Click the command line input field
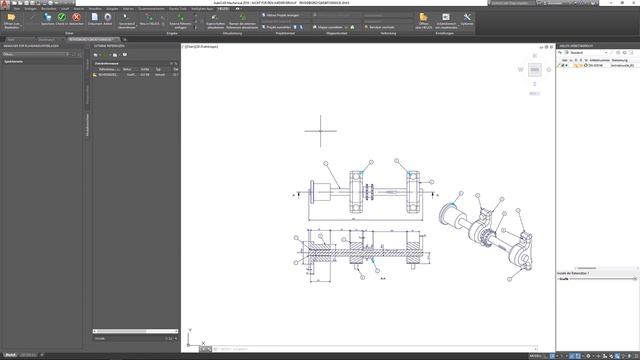The image size is (640, 360). (x=373, y=349)
